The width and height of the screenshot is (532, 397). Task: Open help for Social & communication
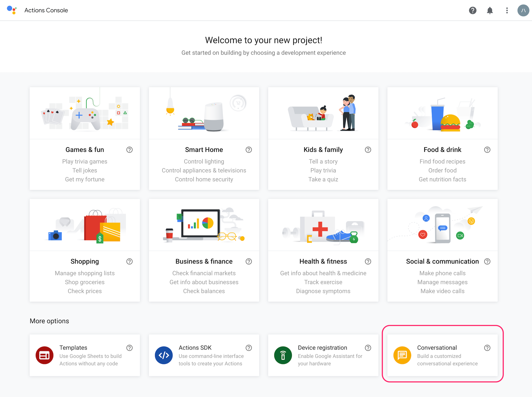(x=487, y=261)
